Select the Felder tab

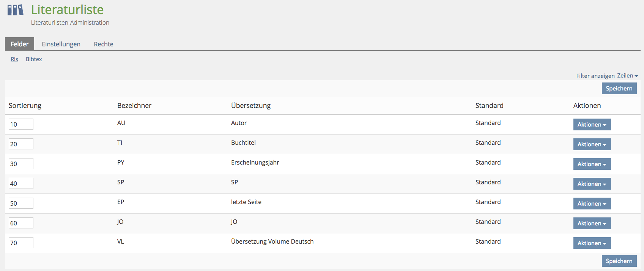tap(19, 44)
